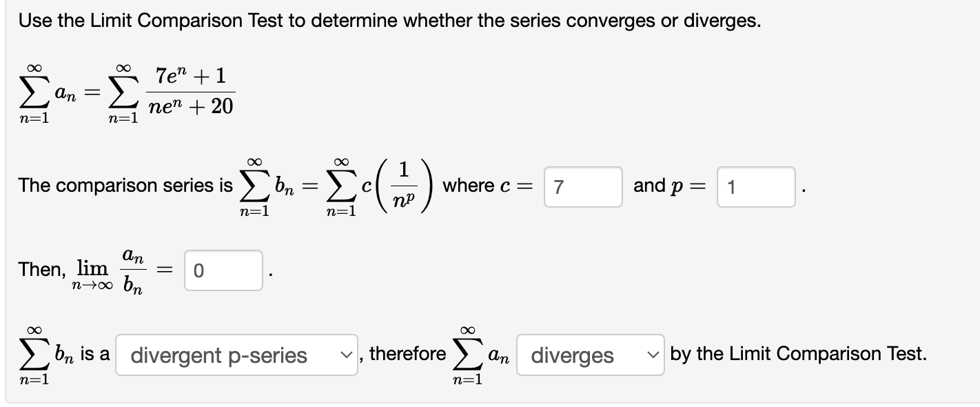Click the chevron on the p-series dropdown
The width and height of the screenshot is (980, 407).
(347, 355)
